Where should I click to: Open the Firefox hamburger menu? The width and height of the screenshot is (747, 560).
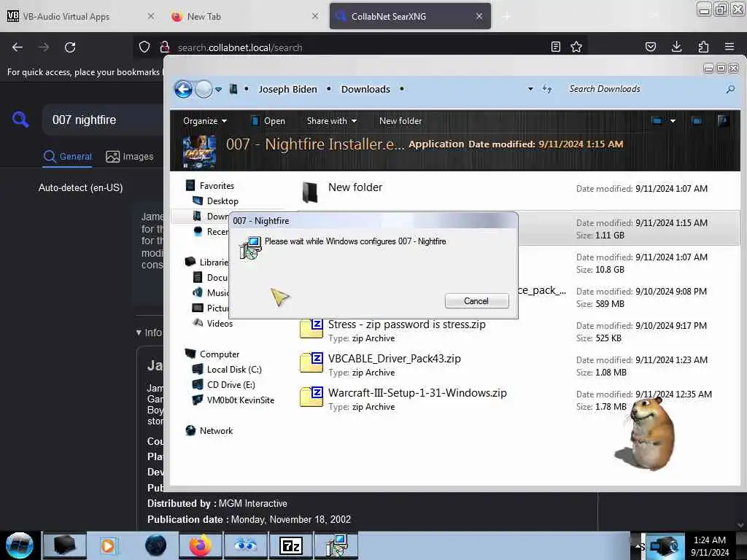click(x=729, y=47)
